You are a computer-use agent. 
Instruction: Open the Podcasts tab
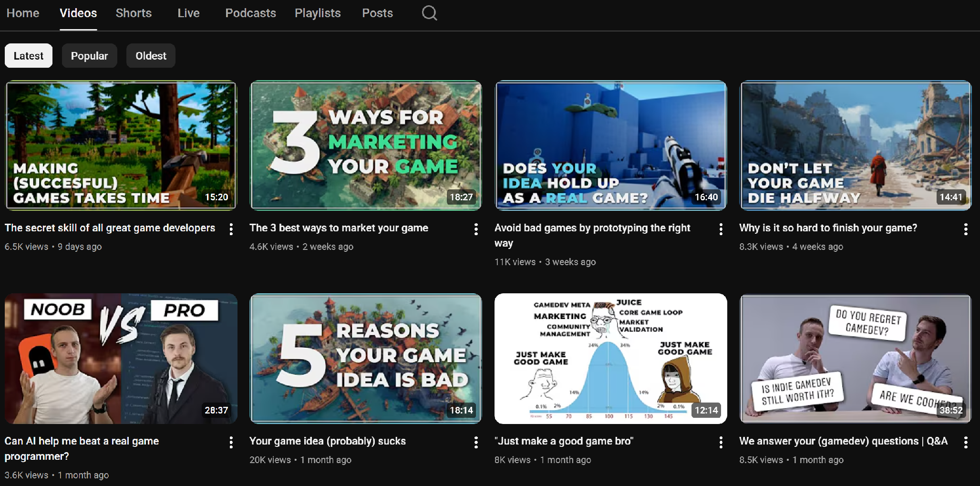(250, 13)
